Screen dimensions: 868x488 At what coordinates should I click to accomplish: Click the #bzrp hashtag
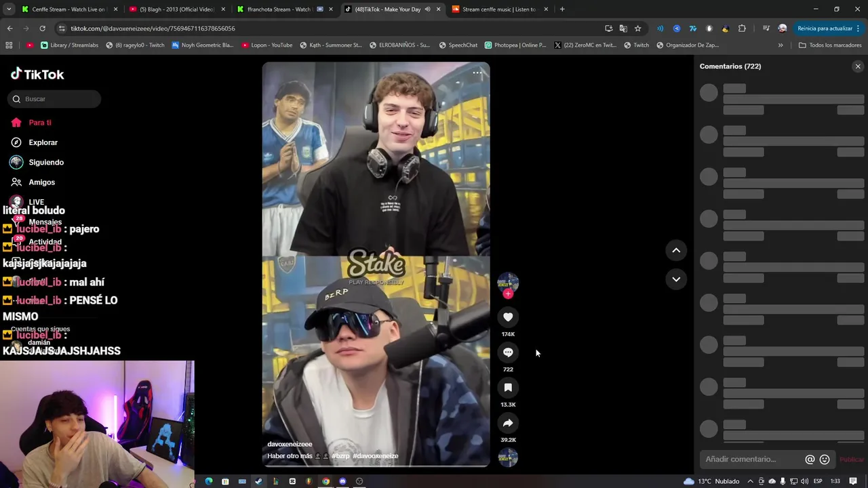pos(340,456)
